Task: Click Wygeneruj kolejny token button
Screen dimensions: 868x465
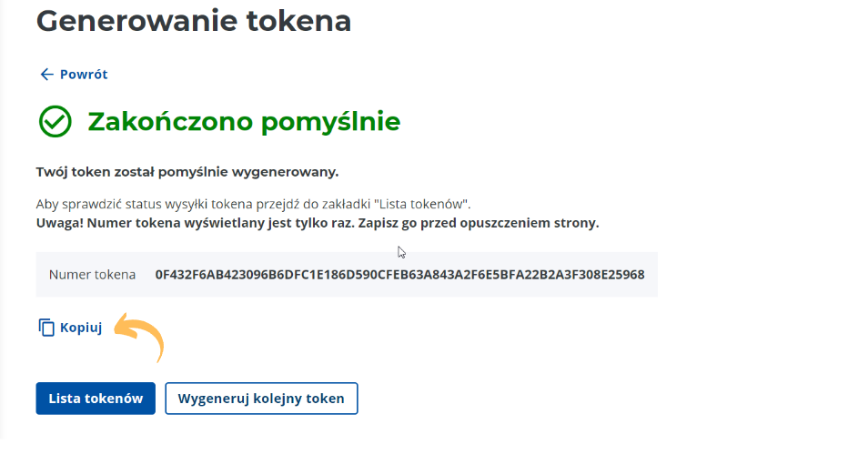Action: pos(261,399)
